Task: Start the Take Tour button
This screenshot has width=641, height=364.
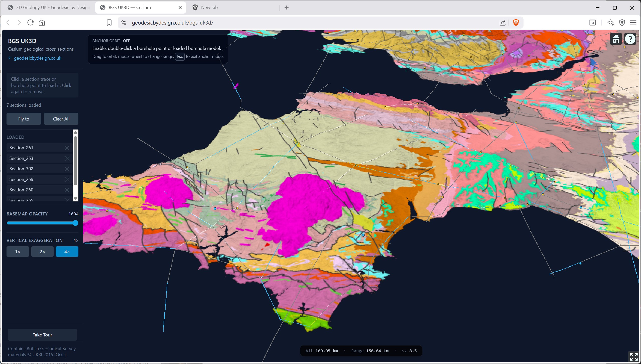Action: pyautogui.click(x=42, y=335)
